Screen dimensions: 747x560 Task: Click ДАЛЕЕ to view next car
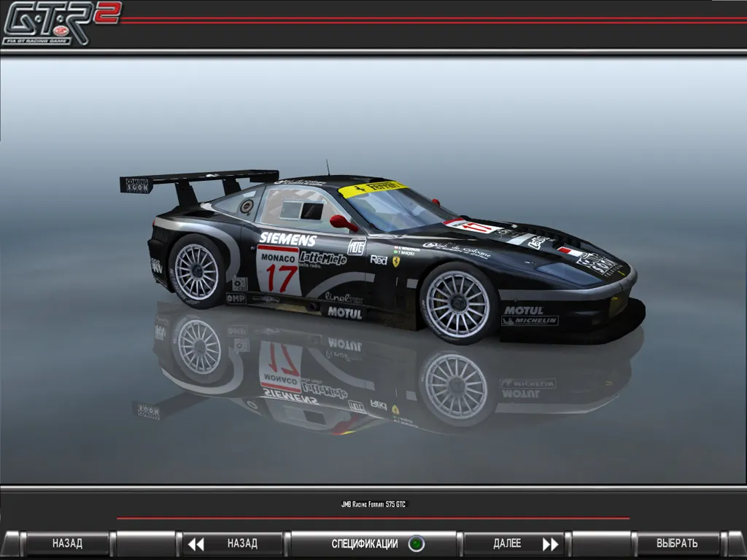pos(507,543)
